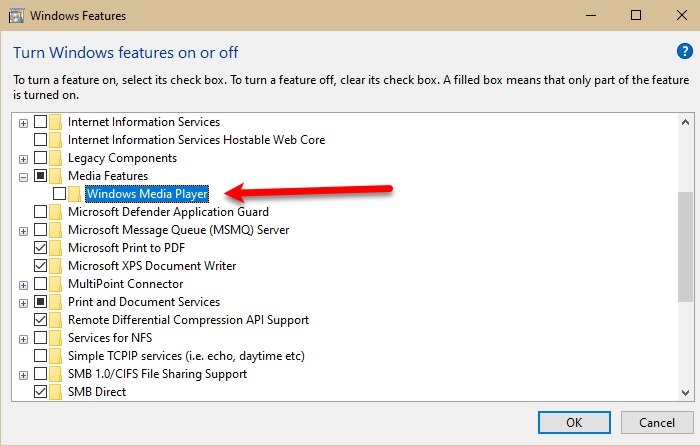The height and width of the screenshot is (446, 700).
Task: Click the vertical scrollbar thumb
Action: [684, 245]
